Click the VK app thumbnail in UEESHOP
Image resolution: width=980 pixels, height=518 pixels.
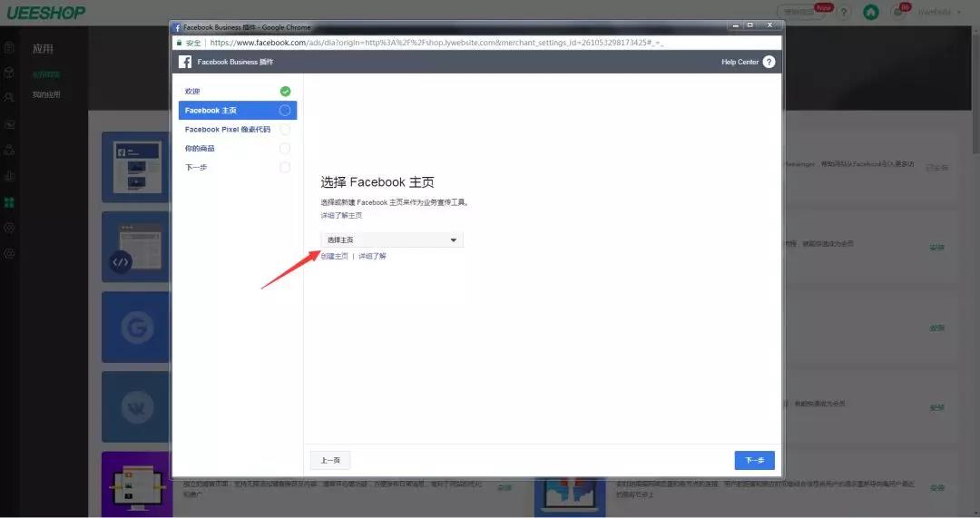click(135, 406)
